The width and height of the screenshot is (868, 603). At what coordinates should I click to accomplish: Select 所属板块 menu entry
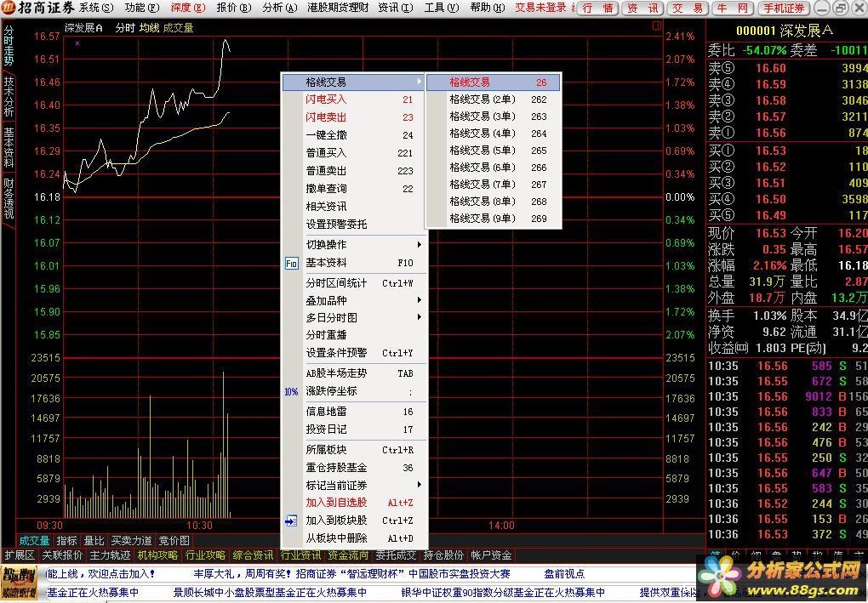[x=355, y=450]
